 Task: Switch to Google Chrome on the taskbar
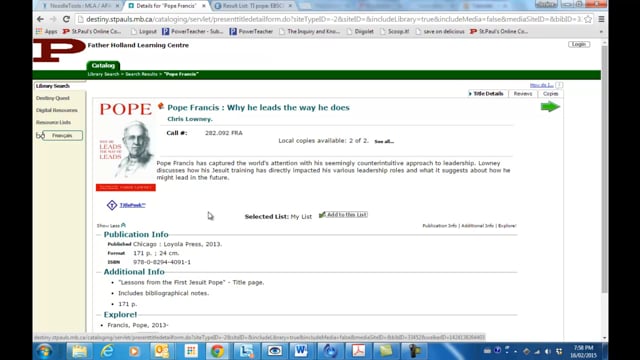pyautogui.click(x=218, y=351)
